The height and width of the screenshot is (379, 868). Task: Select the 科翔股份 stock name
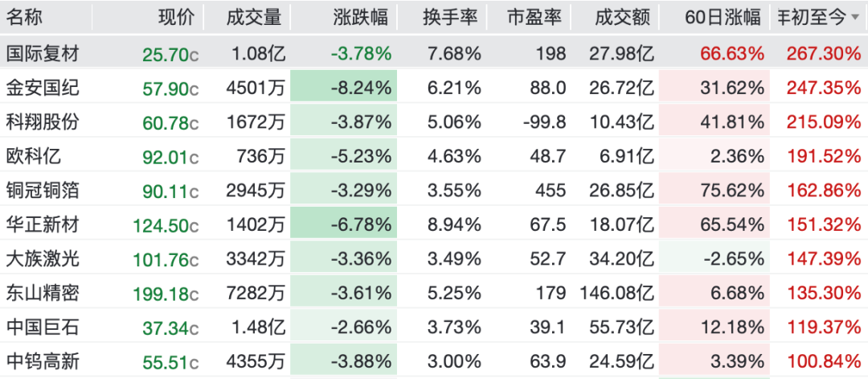[43, 122]
